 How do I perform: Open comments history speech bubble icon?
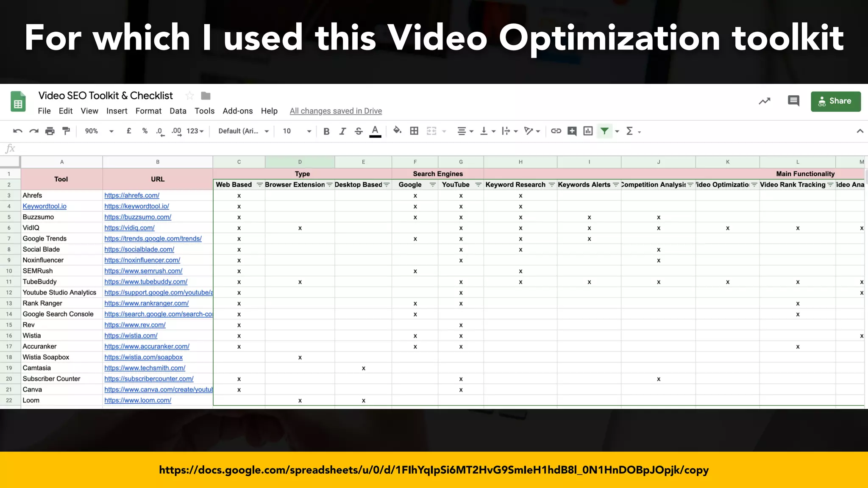point(793,101)
